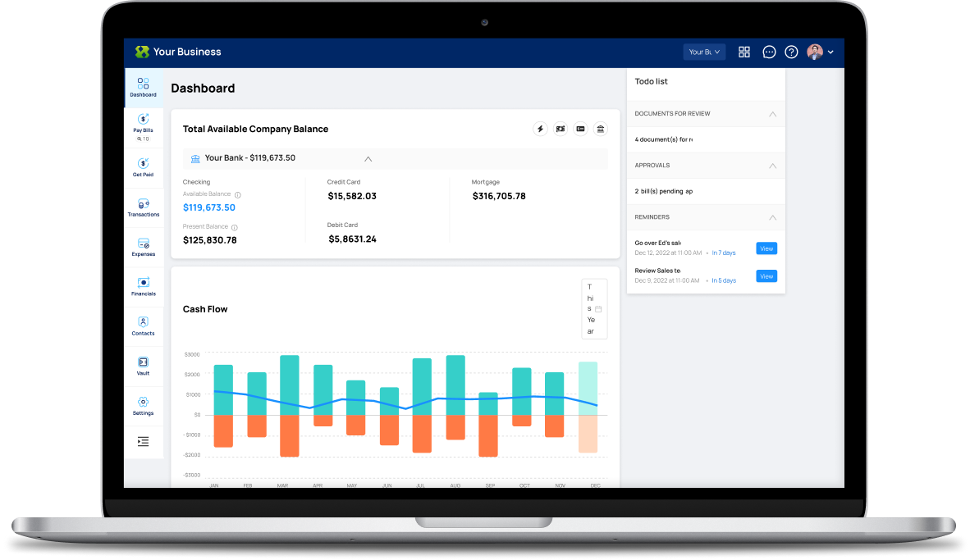Open the chat messages icon in header
The width and height of the screenshot is (970, 560).
[769, 52]
